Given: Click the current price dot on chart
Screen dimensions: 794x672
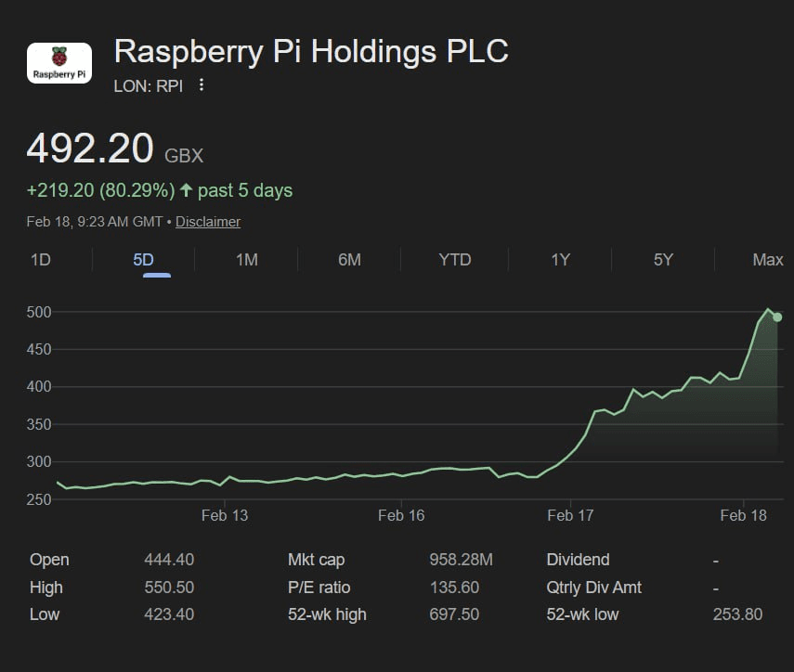Looking at the screenshot, I should (777, 317).
